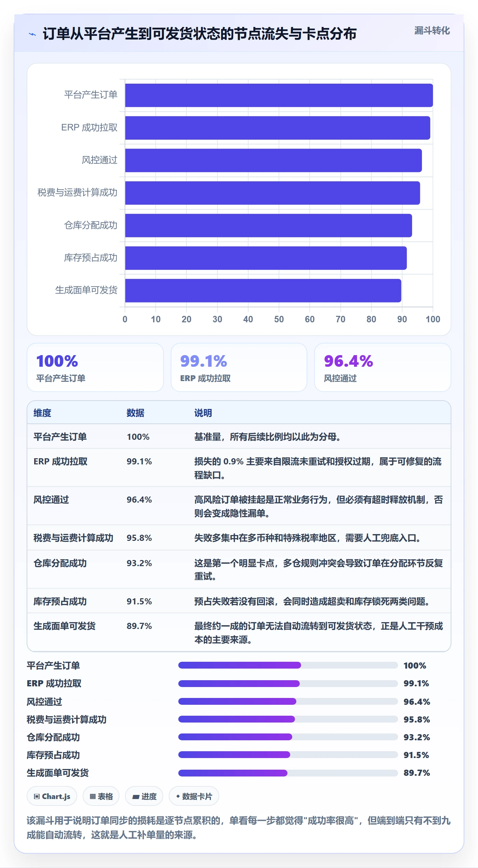Select the 生成面单可发货 chart bar

coord(263,291)
